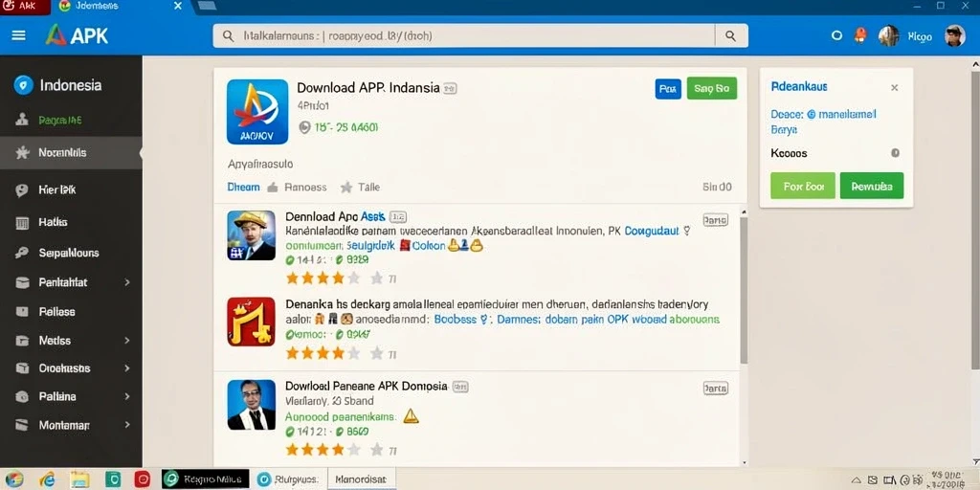The width and height of the screenshot is (980, 490).
Task: Expand the Croekusbs sidebar chevron
Action: [127, 368]
